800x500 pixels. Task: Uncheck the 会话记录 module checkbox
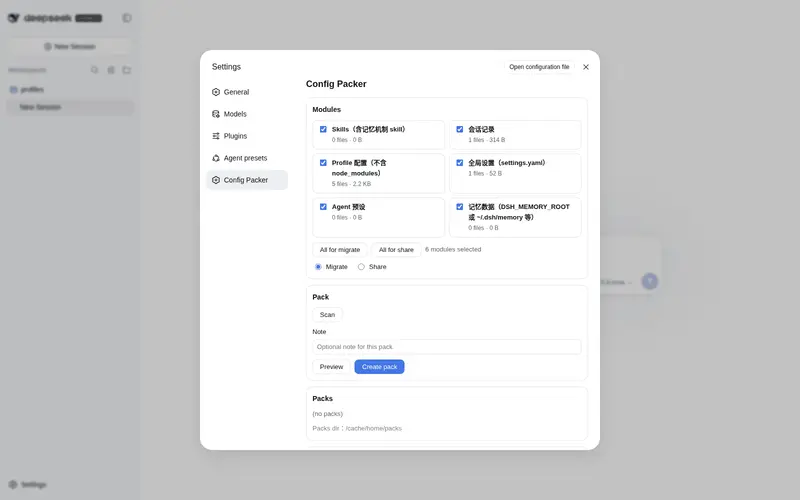point(460,129)
